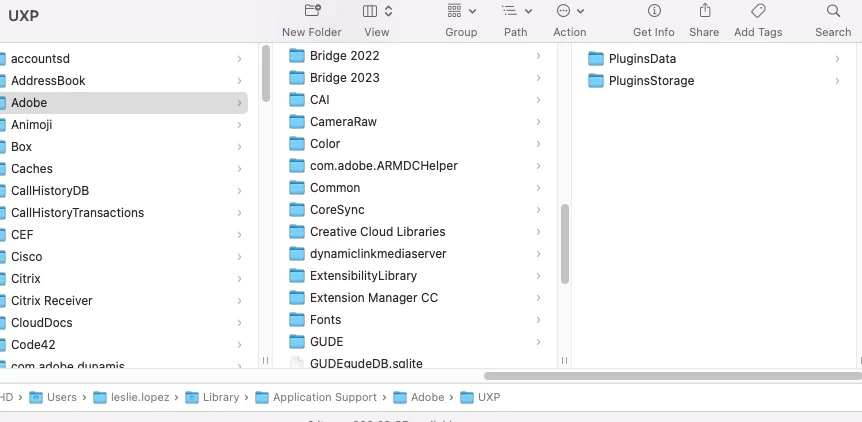Click the second column vertical scrollbar
862x422 pixels.
tap(565, 244)
